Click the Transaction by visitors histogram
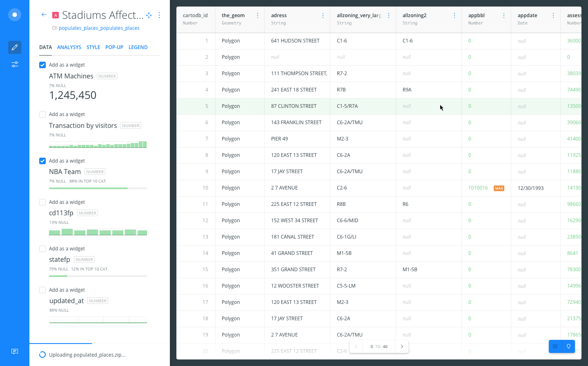Image resolution: width=588 pixels, height=366 pixels. pyautogui.click(x=98, y=144)
